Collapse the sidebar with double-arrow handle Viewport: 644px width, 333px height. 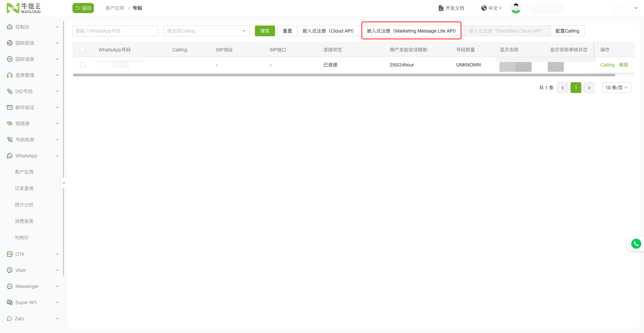pyautogui.click(x=64, y=183)
